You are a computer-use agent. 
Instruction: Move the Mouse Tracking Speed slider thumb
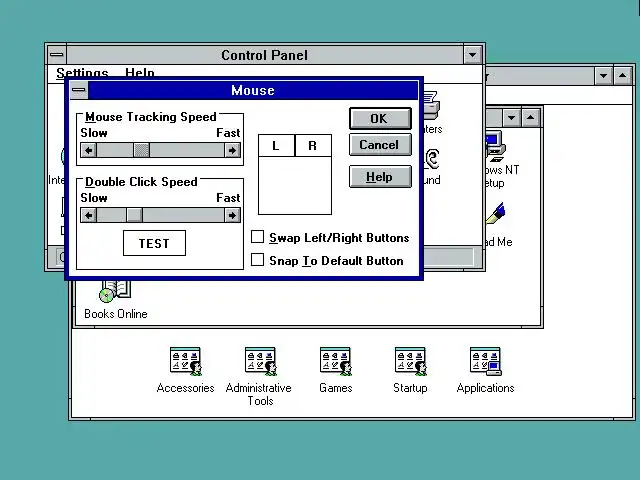(x=142, y=151)
